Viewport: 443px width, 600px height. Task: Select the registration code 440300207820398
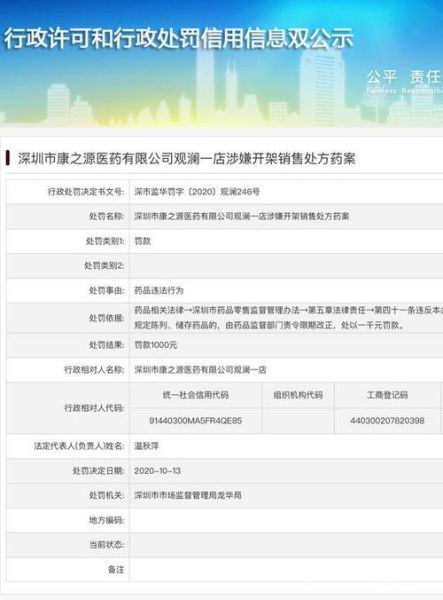click(387, 421)
